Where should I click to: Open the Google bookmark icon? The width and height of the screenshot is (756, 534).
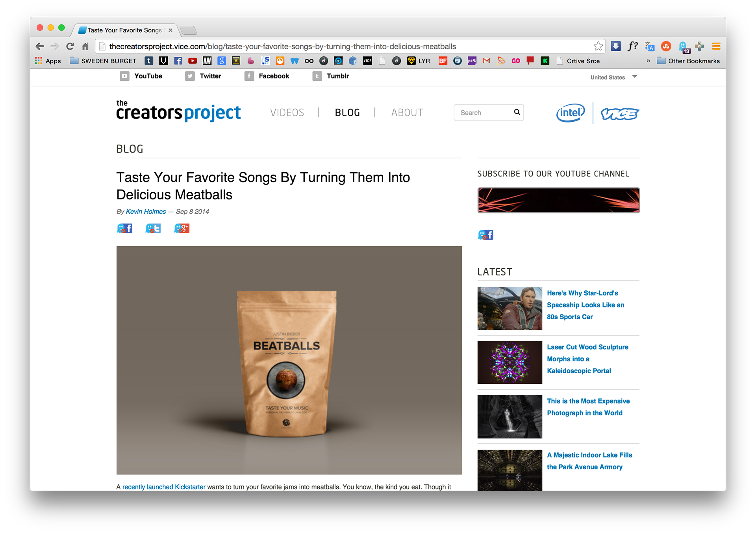click(222, 61)
